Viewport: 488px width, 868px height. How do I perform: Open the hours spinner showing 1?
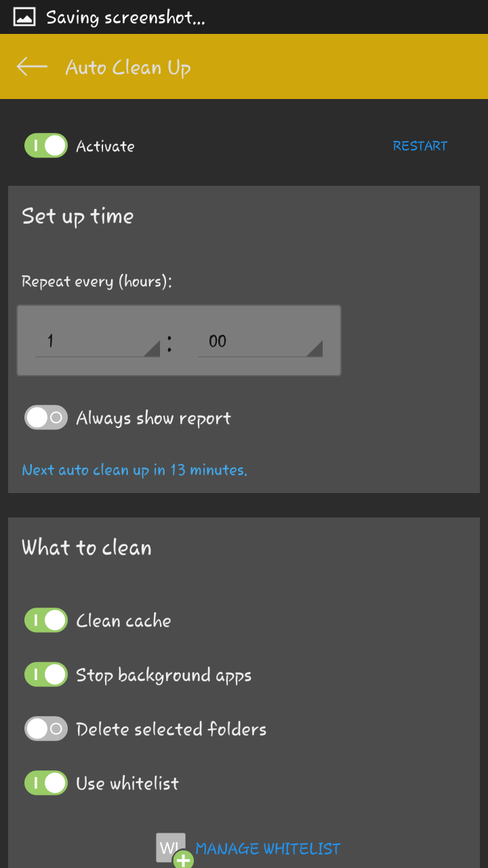[x=95, y=340]
